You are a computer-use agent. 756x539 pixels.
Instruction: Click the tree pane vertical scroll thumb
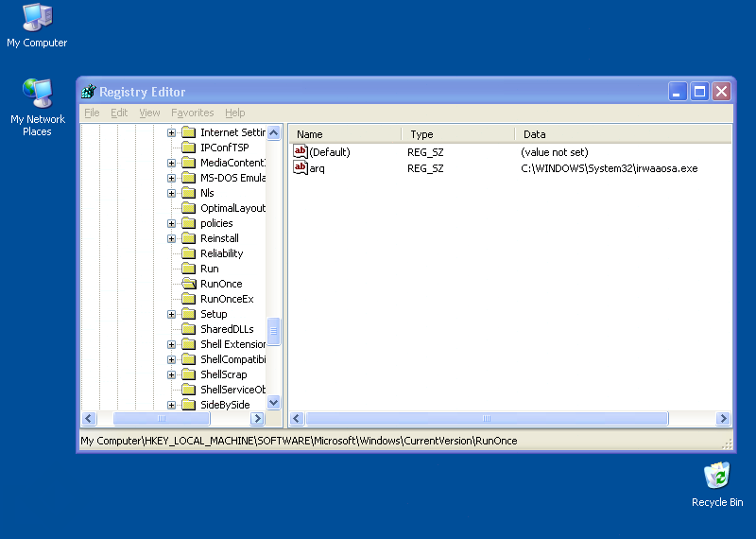click(273, 331)
